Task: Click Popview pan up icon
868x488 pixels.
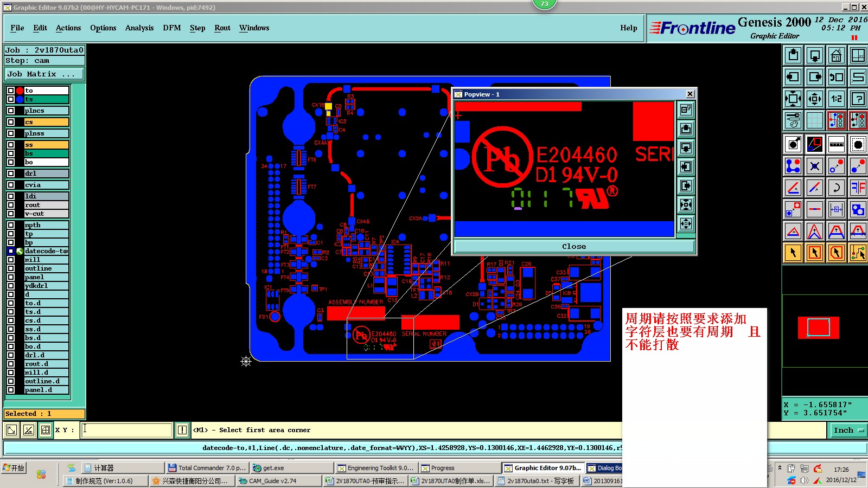Action: pyautogui.click(x=686, y=129)
